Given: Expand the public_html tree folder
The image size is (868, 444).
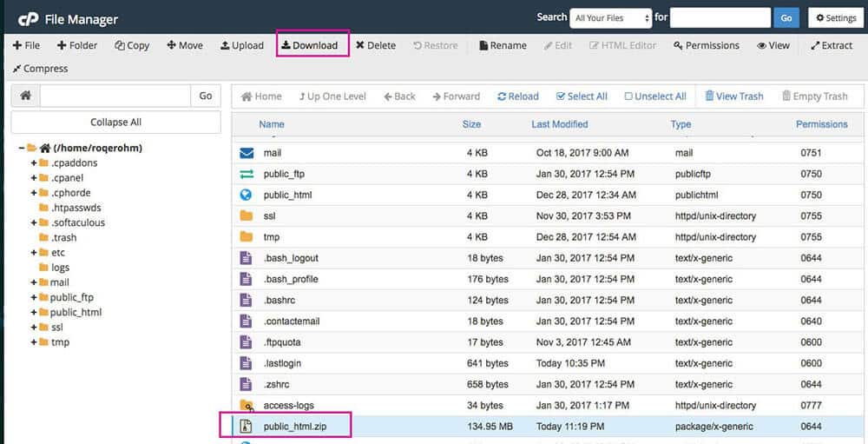Looking at the screenshot, I should pos(34,312).
